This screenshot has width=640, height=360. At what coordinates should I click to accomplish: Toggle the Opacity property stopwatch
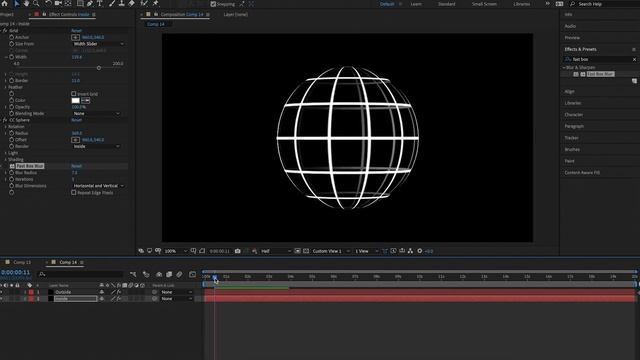(x=11, y=107)
